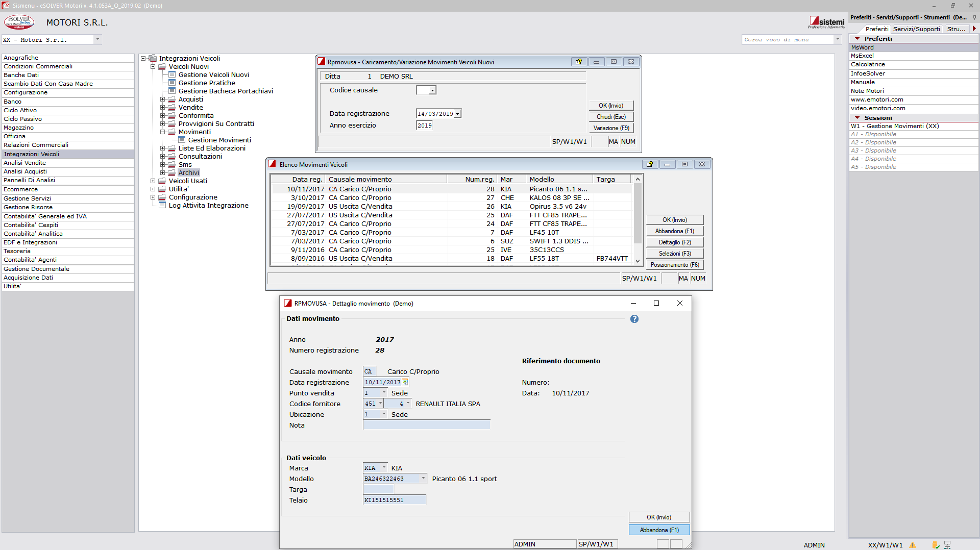Image resolution: width=980 pixels, height=550 pixels.
Task: Collapse the Veicoli Nuovi tree node
Action: click(153, 66)
